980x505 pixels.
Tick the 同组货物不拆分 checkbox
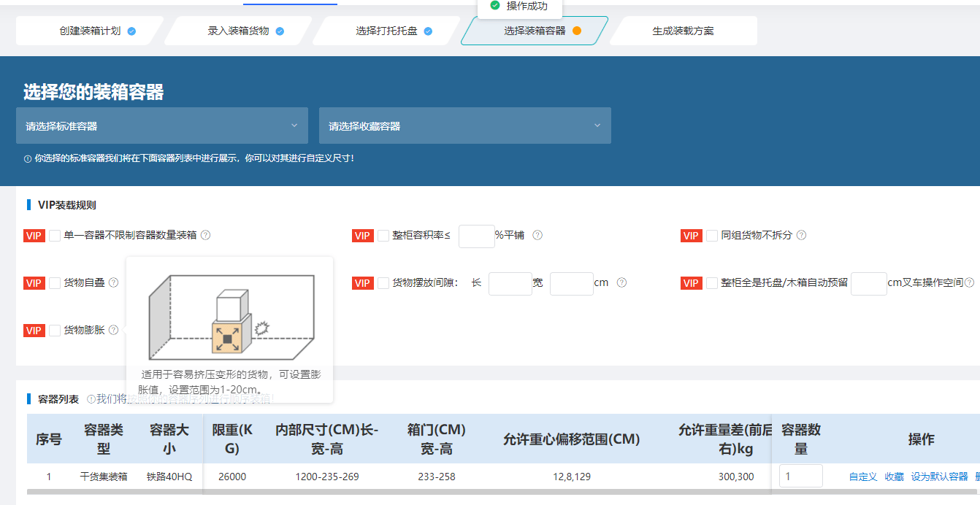pos(712,235)
